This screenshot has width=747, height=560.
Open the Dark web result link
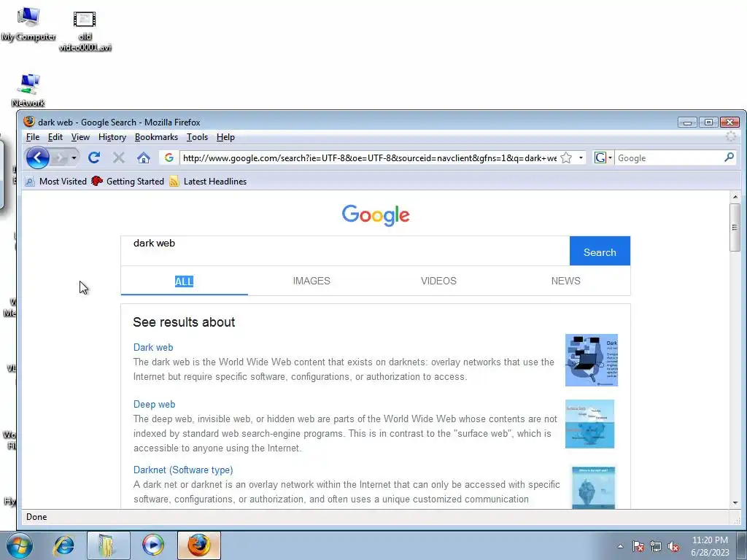click(x=153, y=347)
